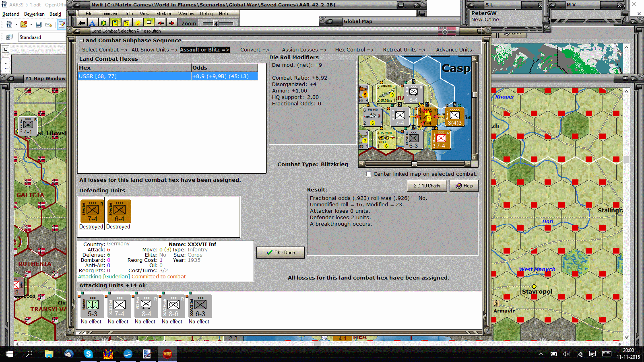This screenshot has width=644, height=362.
Task: Click the Help button in combat dialog
Action: (464, 186)
